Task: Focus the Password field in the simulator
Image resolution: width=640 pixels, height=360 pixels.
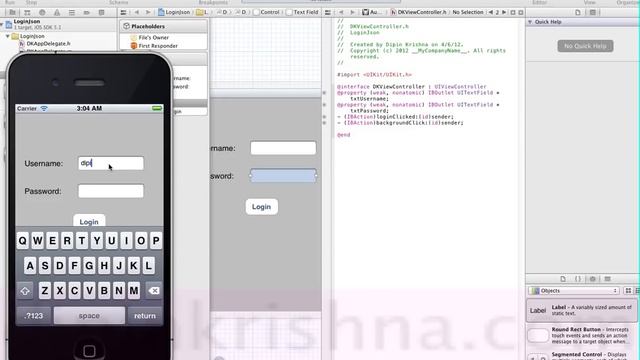Action: tap(111, 191)
